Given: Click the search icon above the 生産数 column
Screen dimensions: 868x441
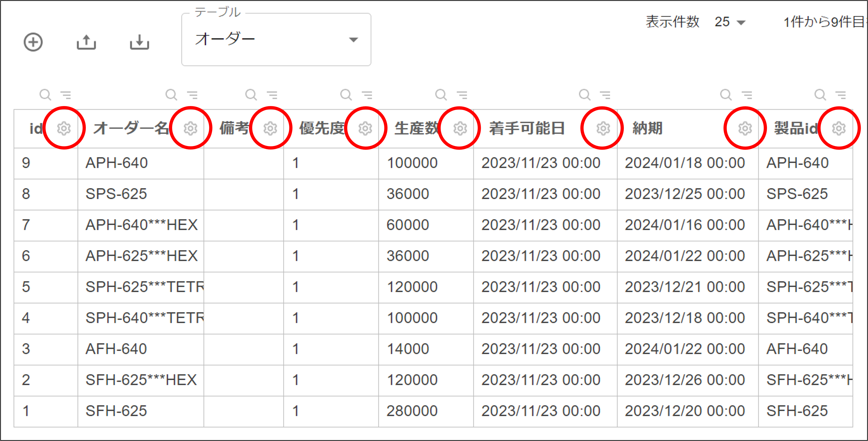Looking at the screenshot, I should [441, 95].
